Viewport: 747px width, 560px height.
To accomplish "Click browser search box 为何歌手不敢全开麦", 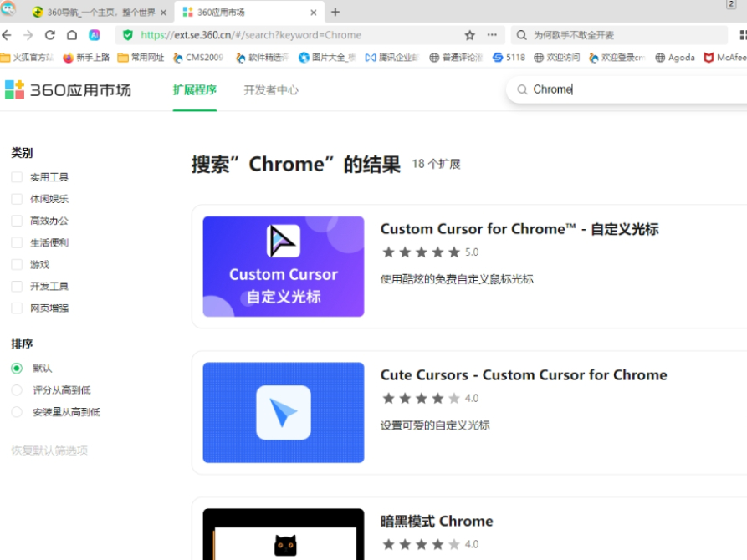I will click(x=619, y=35).
